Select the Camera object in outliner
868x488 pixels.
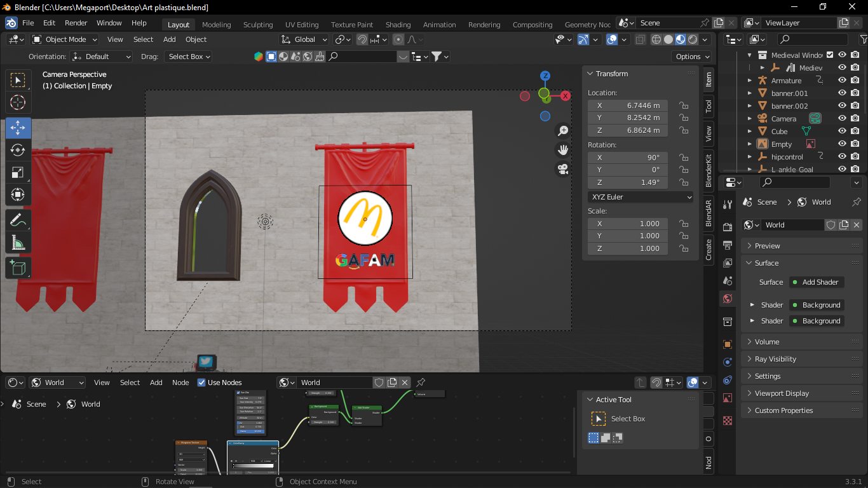[x=783, y=119]
